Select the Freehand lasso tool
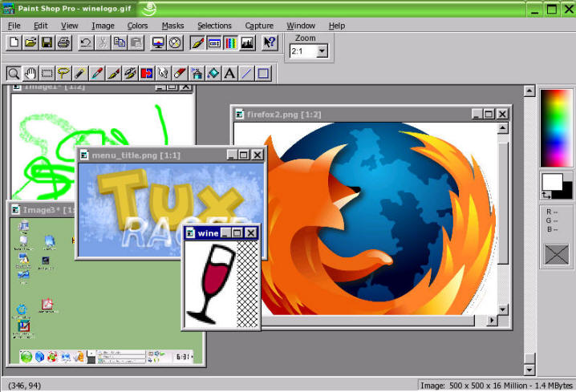 tap(63, 74)
